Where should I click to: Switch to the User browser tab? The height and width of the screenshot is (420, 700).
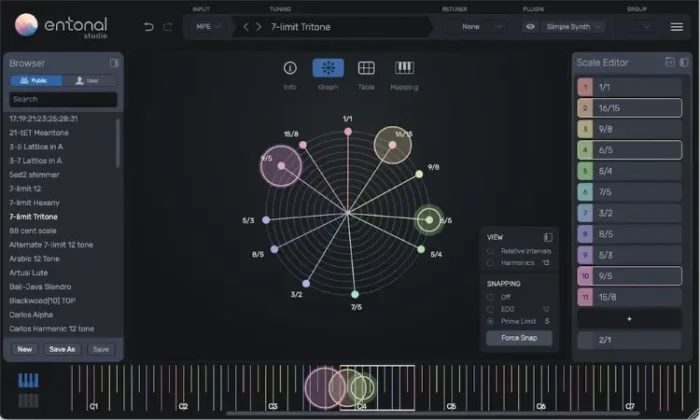90,81
